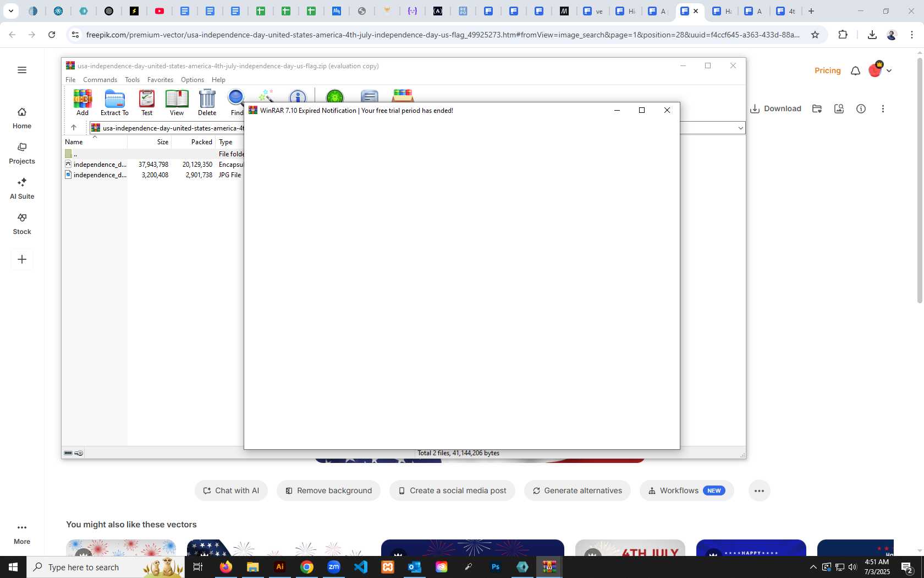Close the WinRAR Expired Notification dialog
This screenshot has width=924, height=578.
point(667,110)
